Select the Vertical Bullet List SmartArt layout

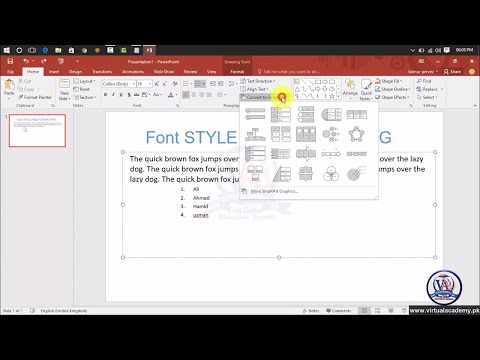255,114
